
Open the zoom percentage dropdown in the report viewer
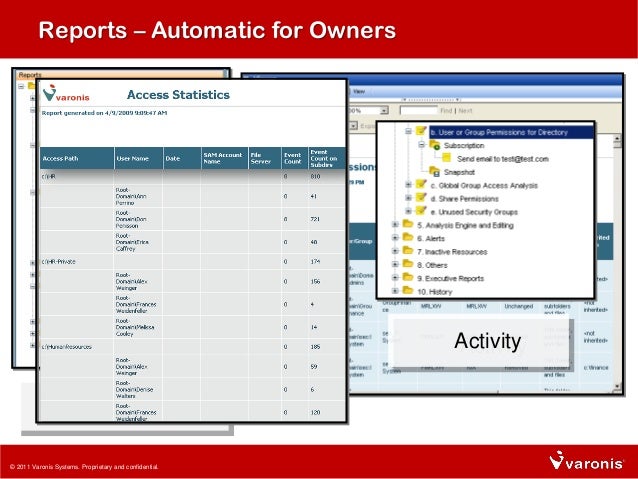(x=384, y=110)
